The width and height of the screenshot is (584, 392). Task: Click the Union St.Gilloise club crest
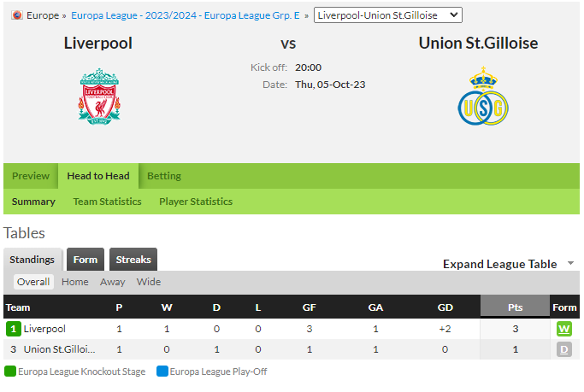point(483,96)
